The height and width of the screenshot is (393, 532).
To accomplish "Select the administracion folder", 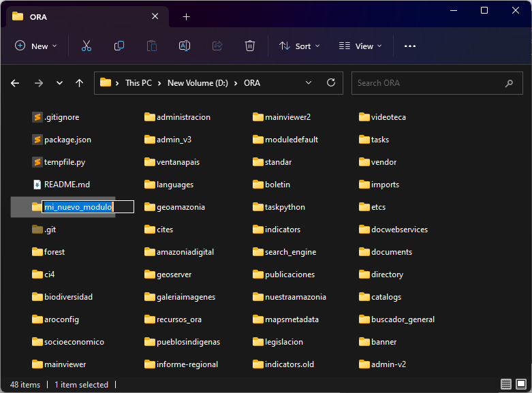I will [x=177, y=117].
